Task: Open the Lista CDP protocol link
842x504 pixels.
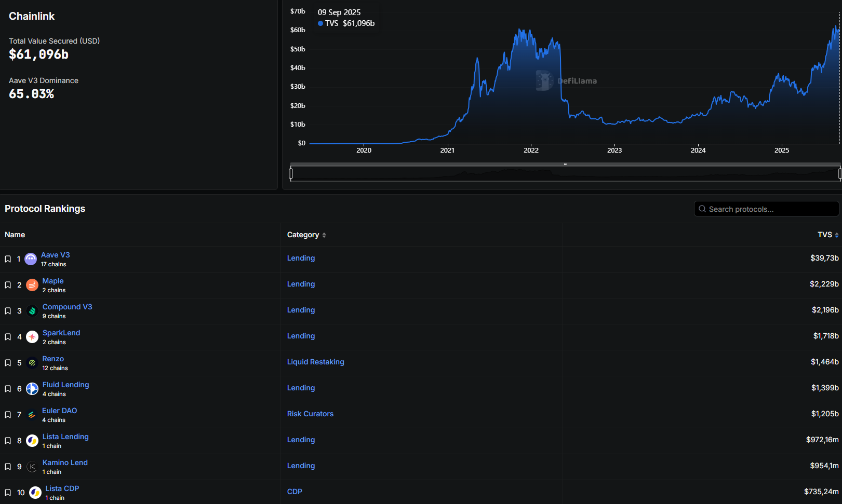Action: coord(62,488)
